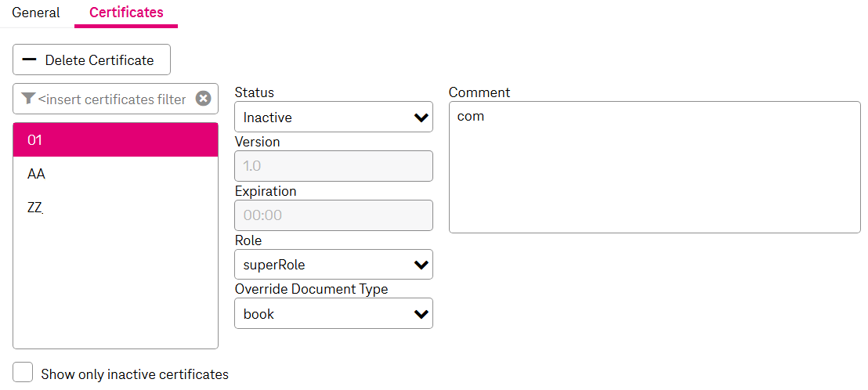The height and width of the screenshot is (390, 868).
Task: Click the Expiration field showing 00:00
Action: (333, 215)
